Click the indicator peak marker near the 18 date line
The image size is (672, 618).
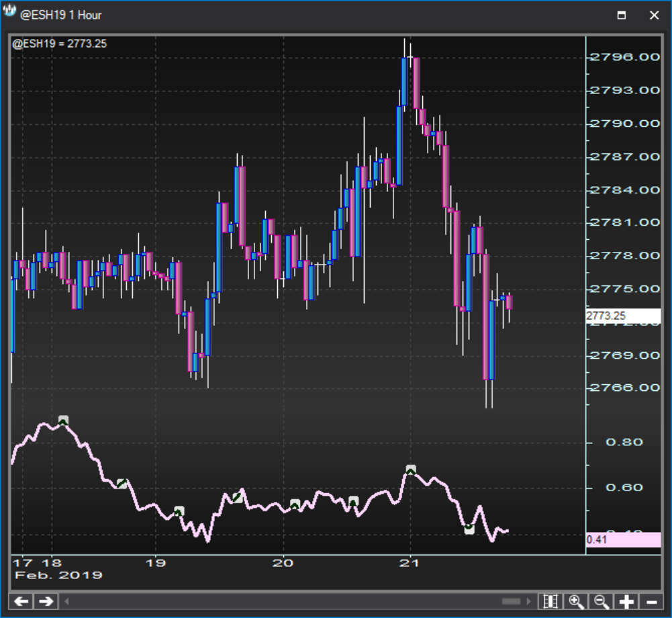click(x=63, y=421)
